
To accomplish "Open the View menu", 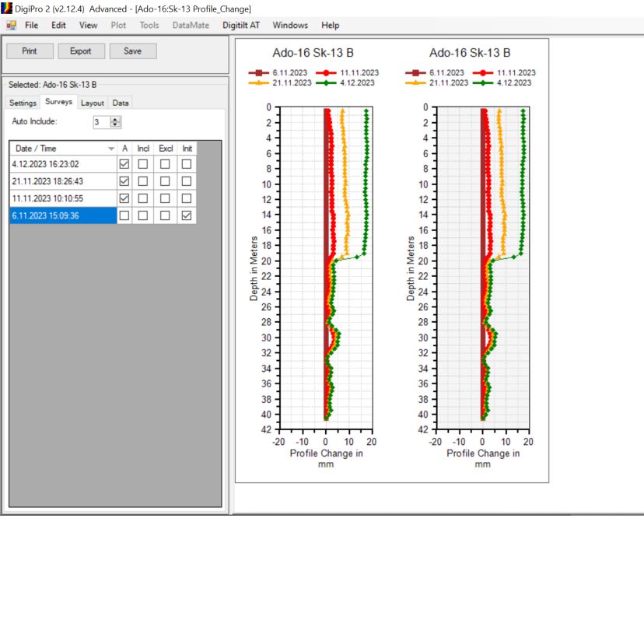I will (88, 25).
